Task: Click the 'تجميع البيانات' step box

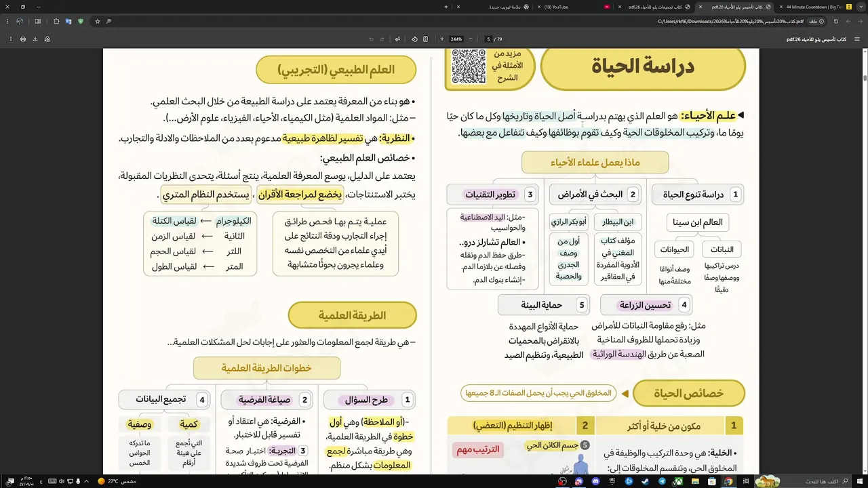Action: pyautogui.click(x=163, y=399)
